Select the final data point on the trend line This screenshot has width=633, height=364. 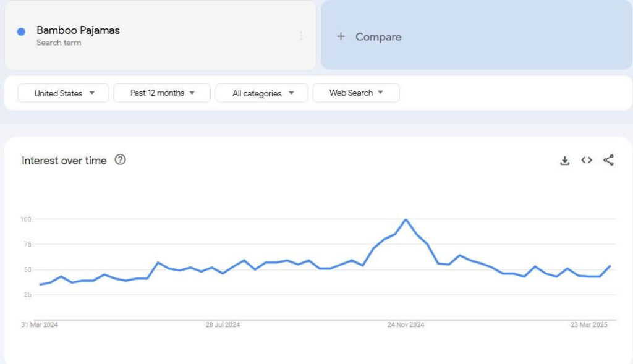tap(610, 266)
